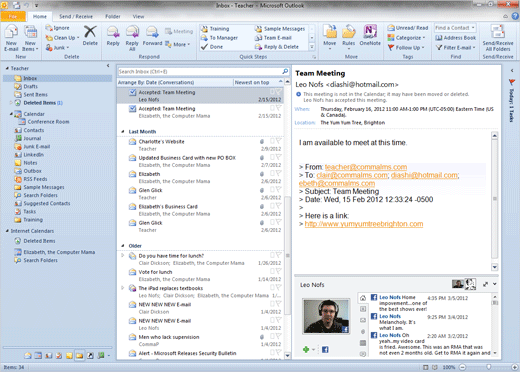Click the Ignore conversation icon
520x372 pixels.
pyautogui.click(x=49, y=28)
